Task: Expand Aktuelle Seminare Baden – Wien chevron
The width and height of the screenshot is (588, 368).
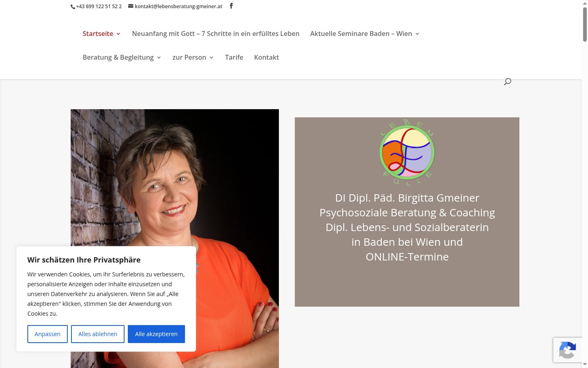Action: (417, 34)
